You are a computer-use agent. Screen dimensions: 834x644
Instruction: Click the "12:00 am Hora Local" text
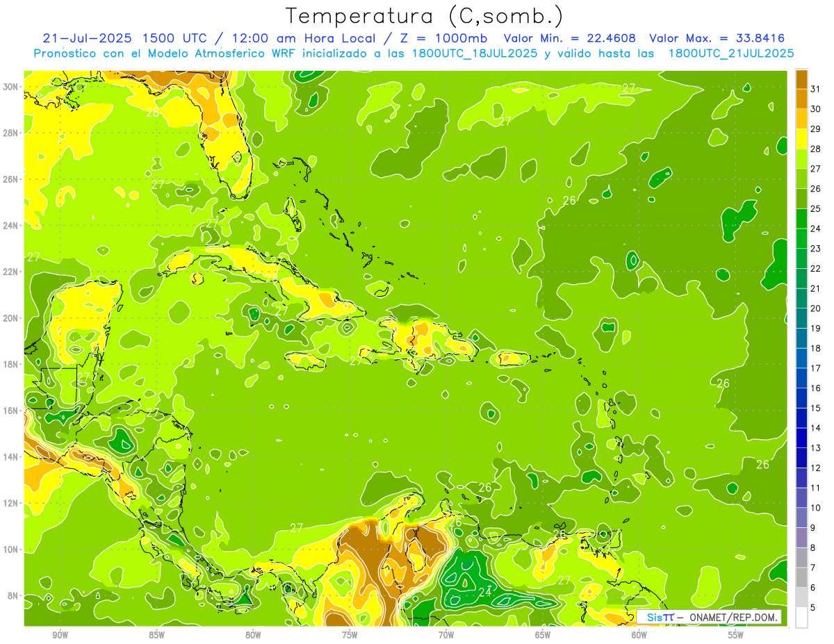pyautogui.click(x=304, y=38)
